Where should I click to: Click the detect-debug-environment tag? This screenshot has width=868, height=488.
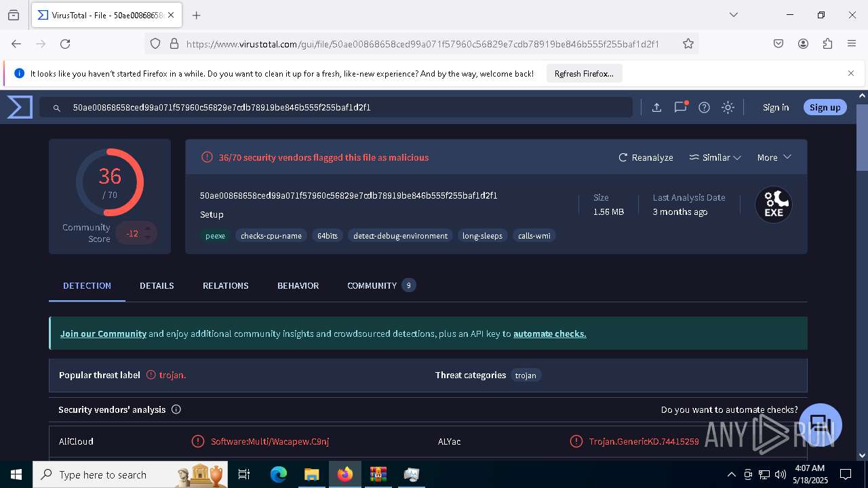coord(400,236)
